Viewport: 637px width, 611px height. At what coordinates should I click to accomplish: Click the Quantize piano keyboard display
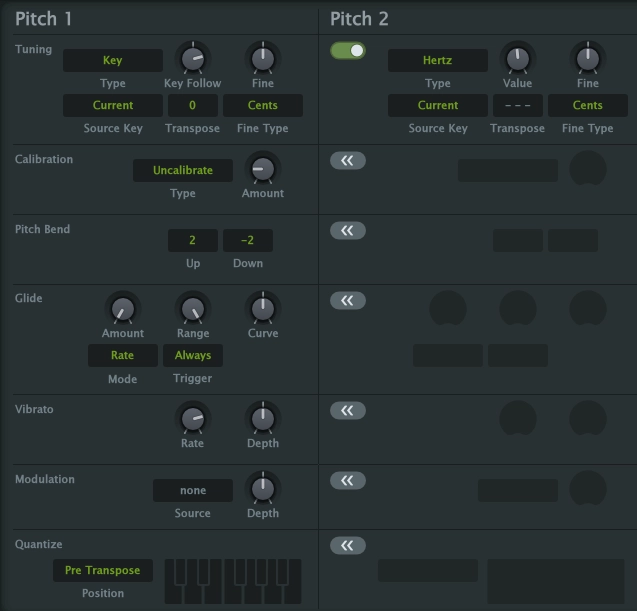tap(233, 580)
